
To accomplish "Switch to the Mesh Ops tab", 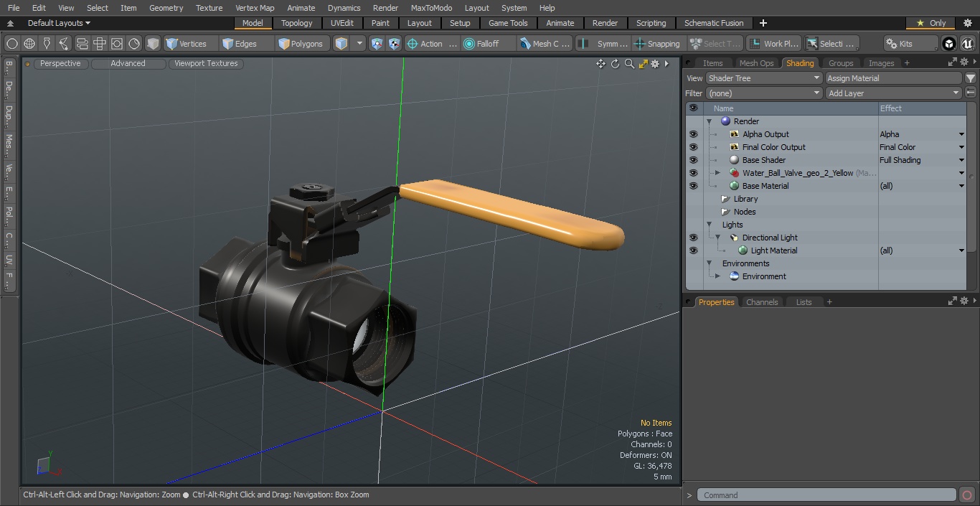I will 756,63.
